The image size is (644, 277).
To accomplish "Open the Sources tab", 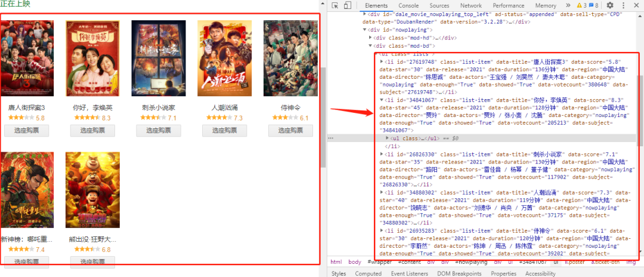I will (439, 5).
